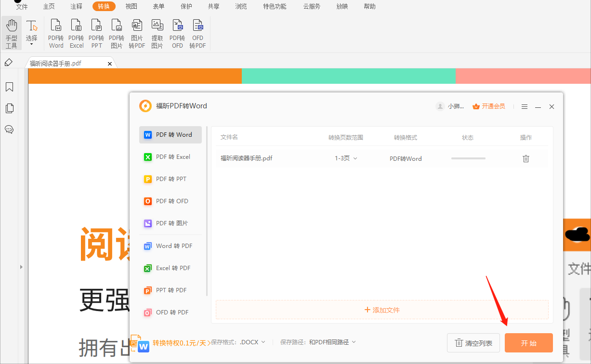
Task: Select the PDF转PPT ribbon icon
Action: [x=96, y=32]
